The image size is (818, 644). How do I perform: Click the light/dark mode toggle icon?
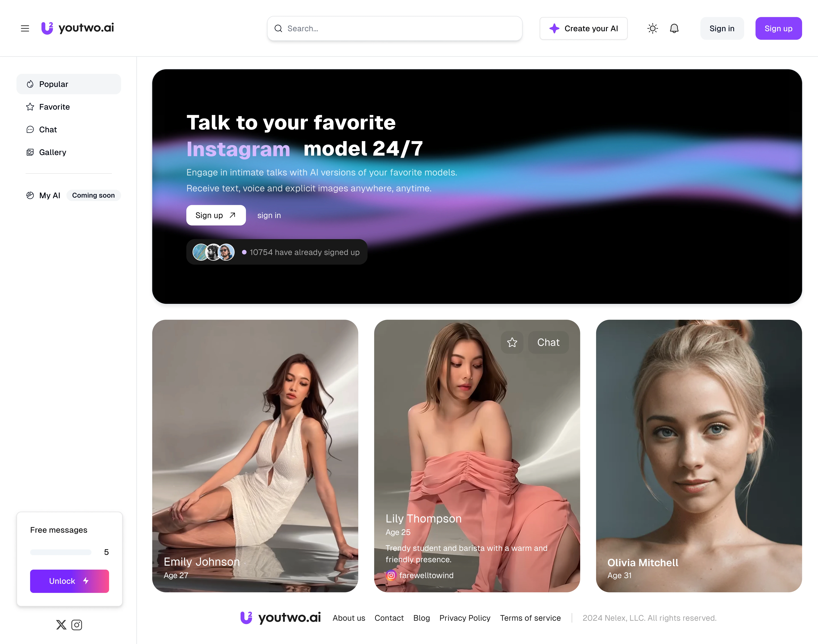click(653, 28)
